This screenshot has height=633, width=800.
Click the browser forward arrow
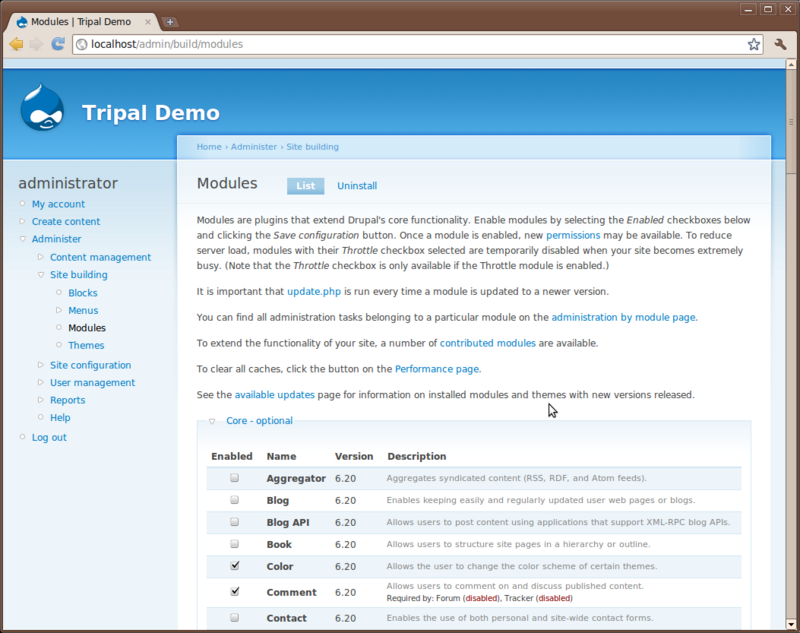(36, 44)
